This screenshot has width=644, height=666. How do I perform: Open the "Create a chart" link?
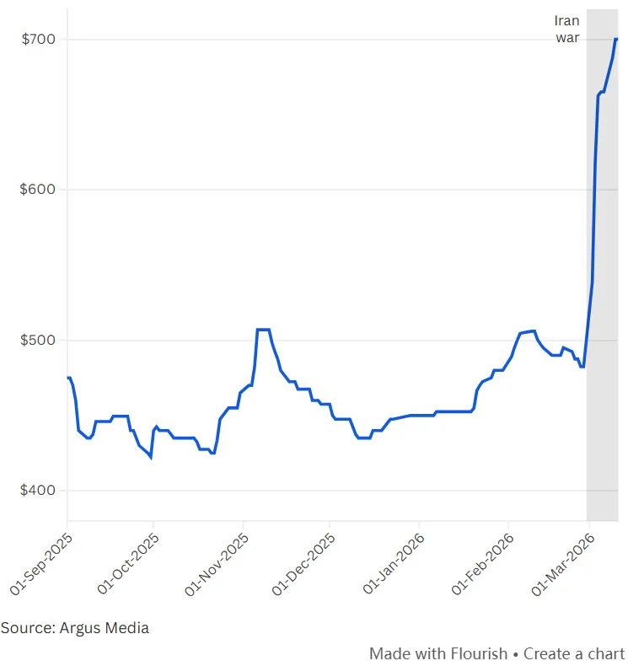(x=574, y=653)
